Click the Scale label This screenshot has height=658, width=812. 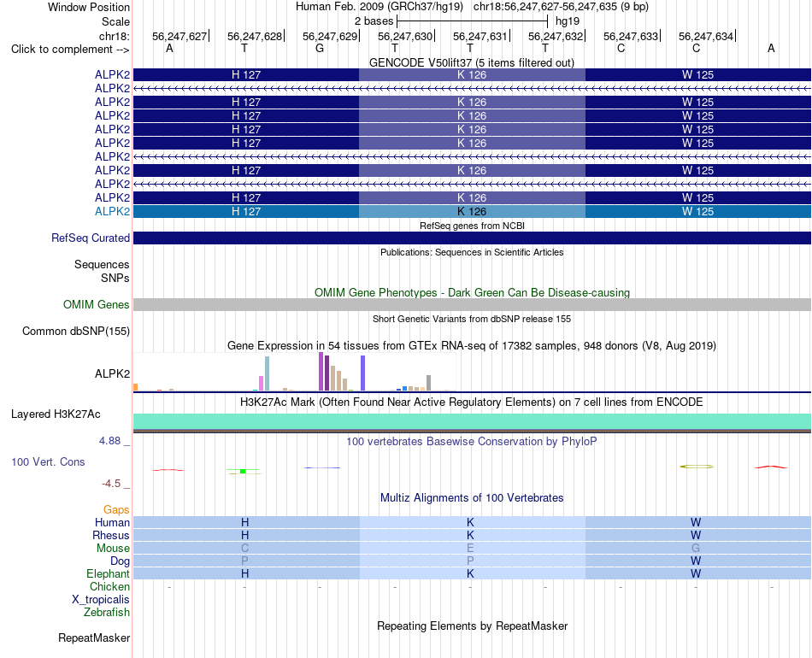pos(115,21)
